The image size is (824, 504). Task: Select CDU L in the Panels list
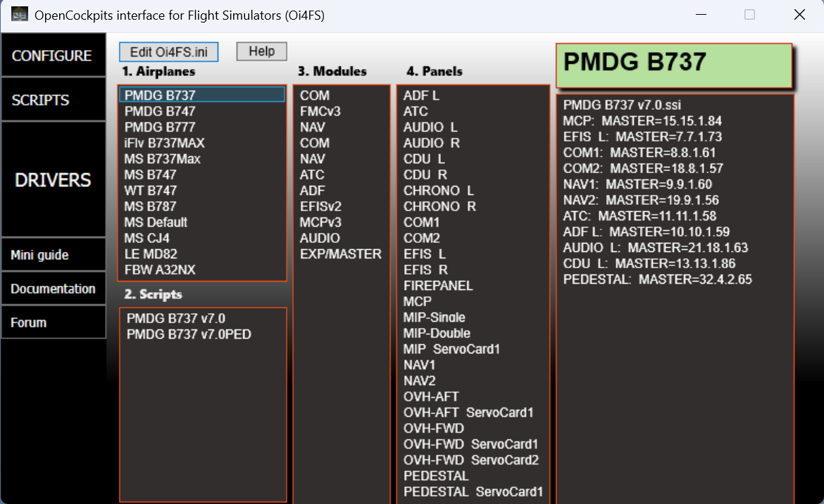[424, 158]
